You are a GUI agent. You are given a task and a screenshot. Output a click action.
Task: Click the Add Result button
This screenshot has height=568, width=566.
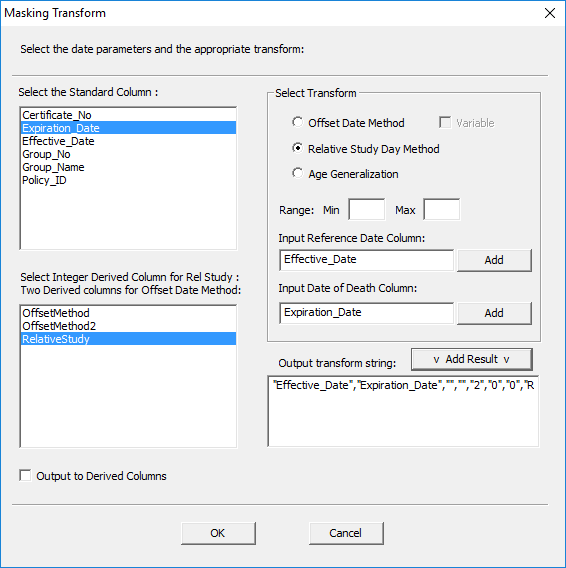click(x=472, y=359)
